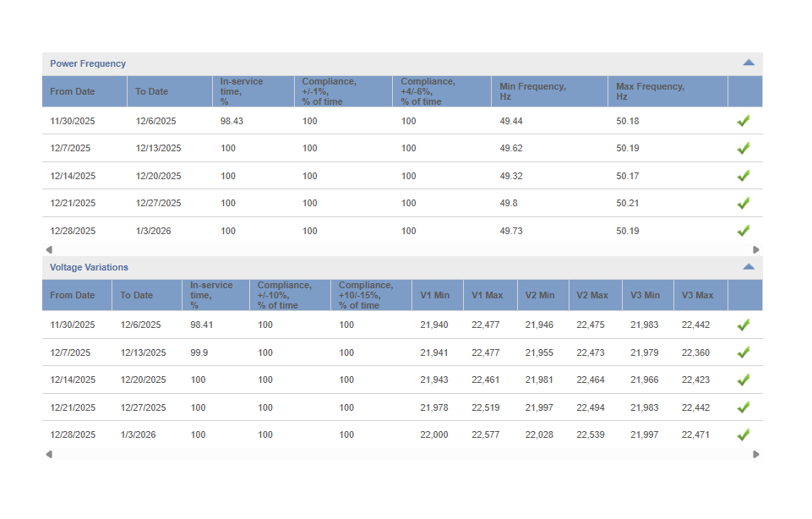Image resolution: width=812 pixels, height=519 pixels.
Task: Select max frequency value 50.21
Action: 628,203
